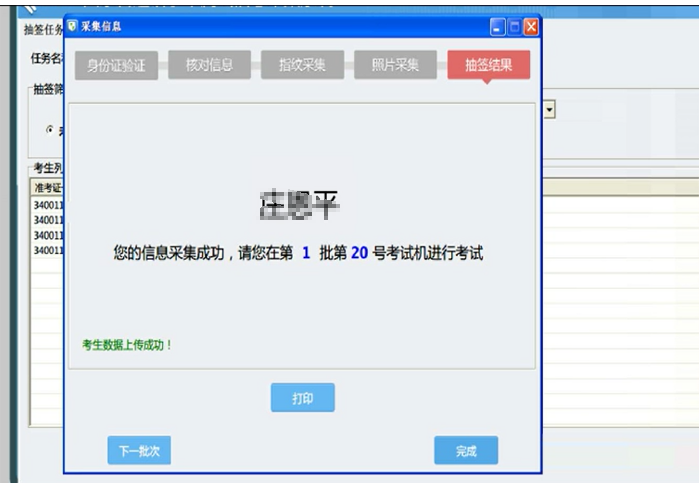Select the second 340011 row in background list

tap(47, 220)
